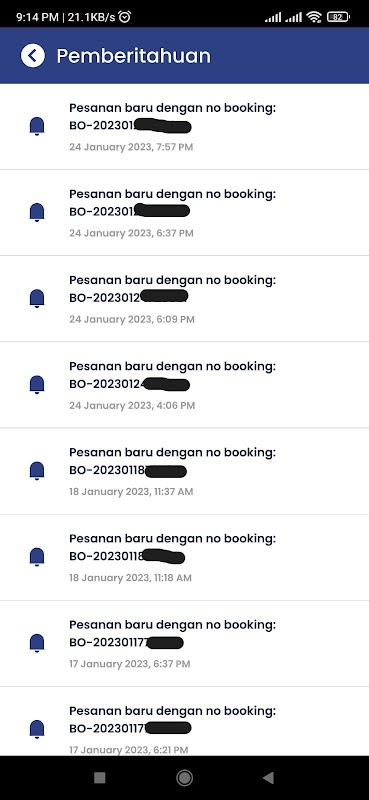Image resolution: width=369 pixels, height=800 pixels.
Task: Tap bell icon of 6:09 PM notification
Action: (37, 298)
